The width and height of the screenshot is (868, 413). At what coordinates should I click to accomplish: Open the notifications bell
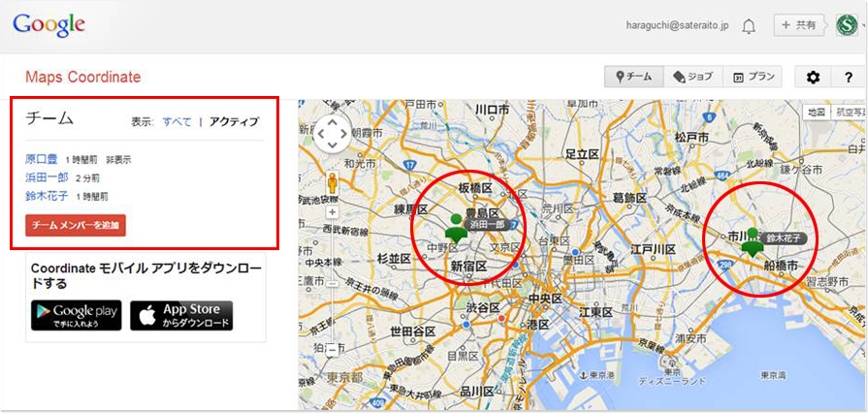pos(749,25)
